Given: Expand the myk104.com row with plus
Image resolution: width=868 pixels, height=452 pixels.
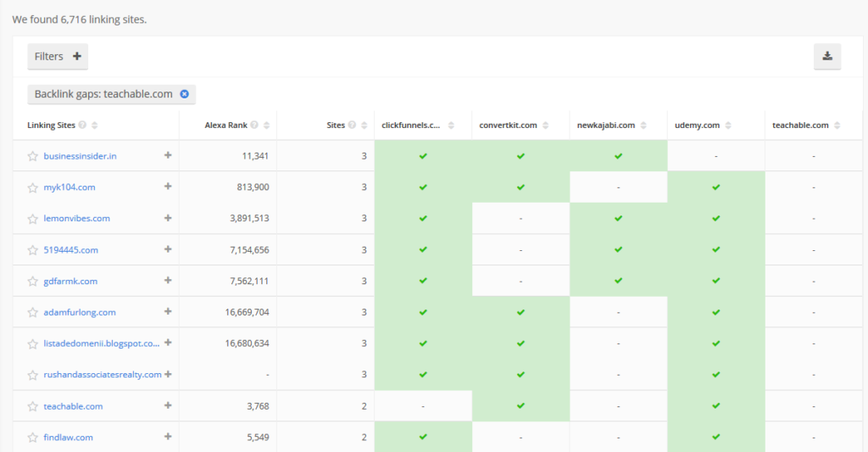Looking at the screenshot, I should pyautogui.click(x=168, y=186).
